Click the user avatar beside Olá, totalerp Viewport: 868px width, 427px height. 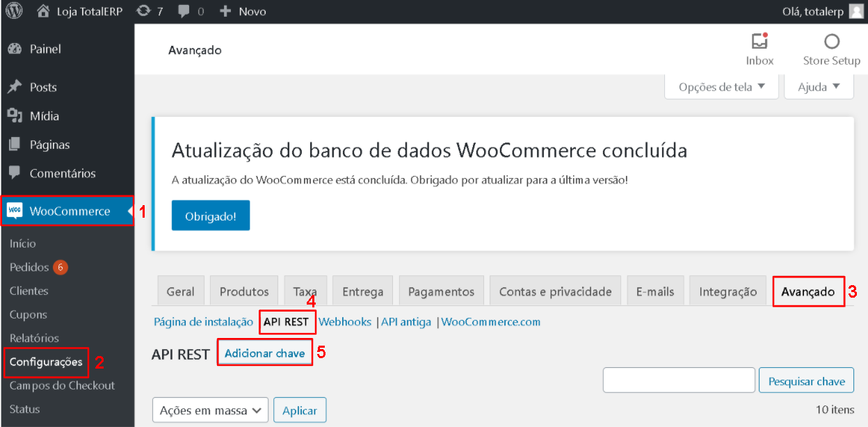click(x=856, y=11)
